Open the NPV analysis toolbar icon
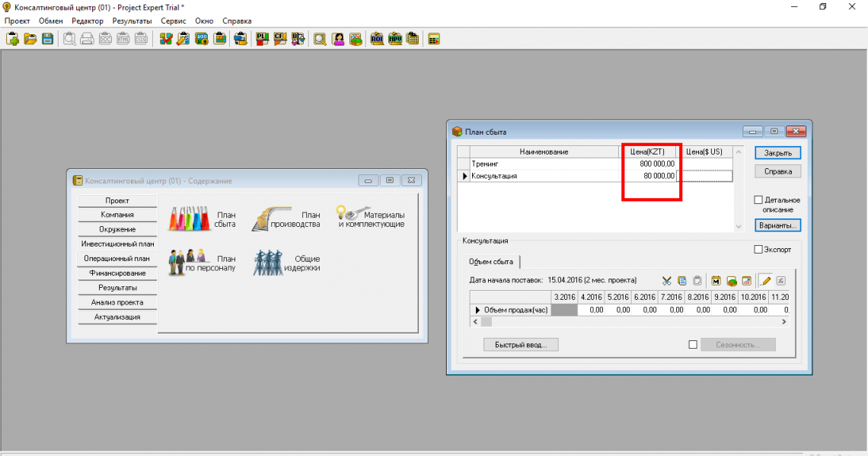This screenshot has height=456, width=868. [x=395, y=39]
